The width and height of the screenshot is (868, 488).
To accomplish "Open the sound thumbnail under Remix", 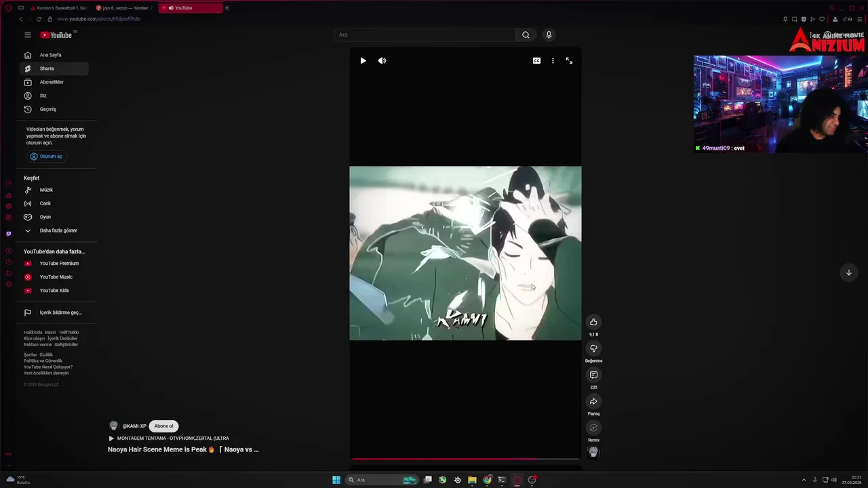I will pyautogui.click(x=593, y=452).
